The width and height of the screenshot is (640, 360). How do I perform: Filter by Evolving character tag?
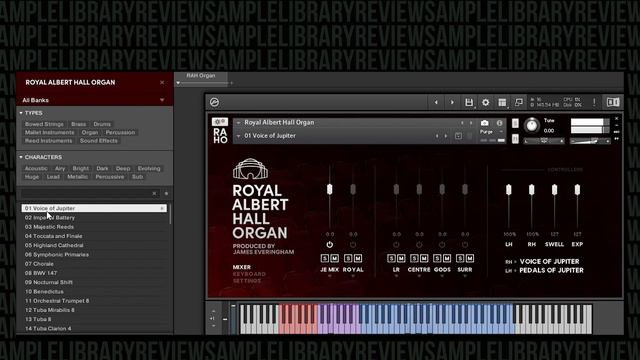click(149, 169)
